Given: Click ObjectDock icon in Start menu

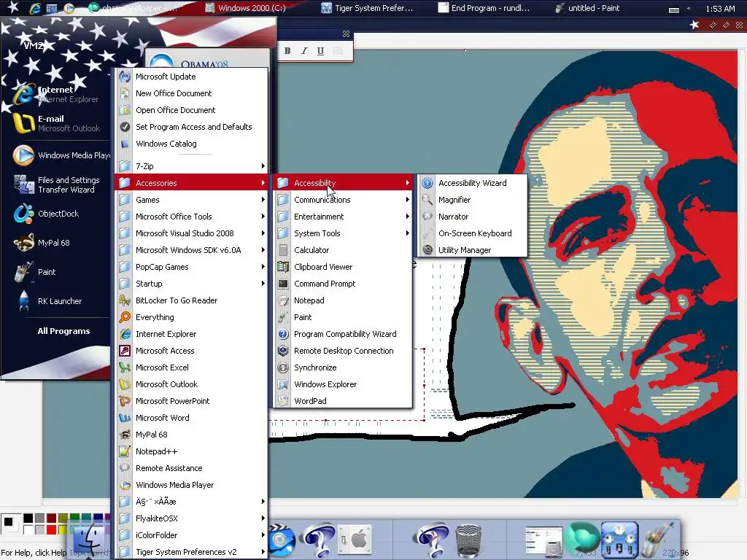Looking at the screenshot, I should [x=23, y=214].
